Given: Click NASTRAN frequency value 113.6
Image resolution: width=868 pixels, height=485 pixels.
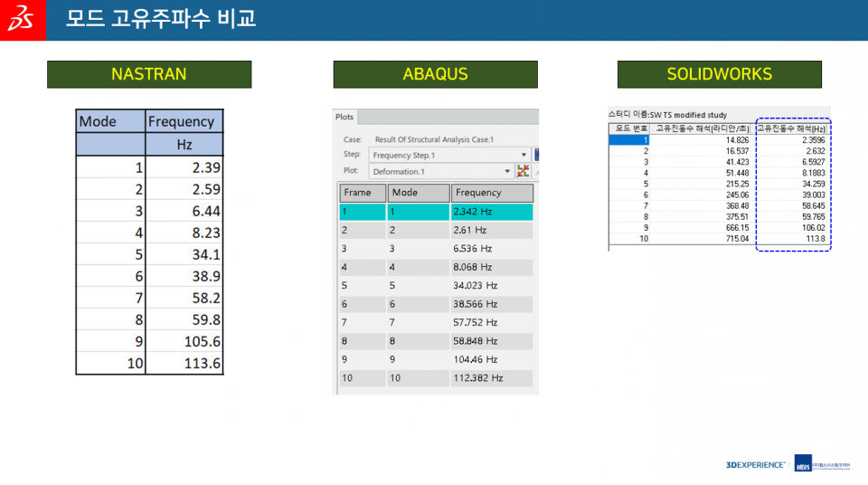Looking at the screenshot, I should pyautogui.click(x=202, y=364).
